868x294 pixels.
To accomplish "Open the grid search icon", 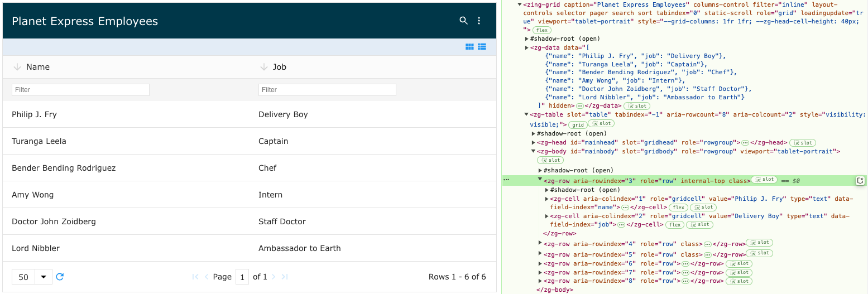I will (463, 21).
